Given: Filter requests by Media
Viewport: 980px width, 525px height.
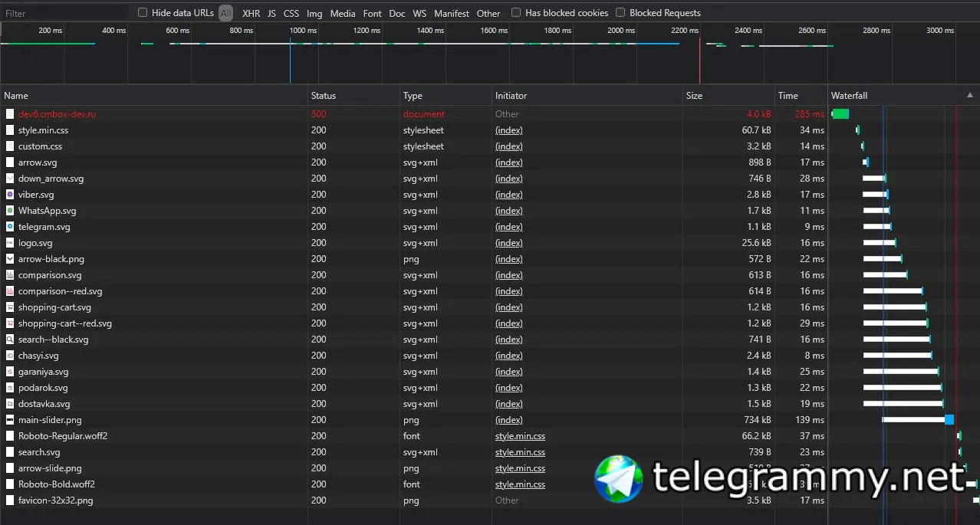Looking at the screenshot, I should (x=343, y=13).
